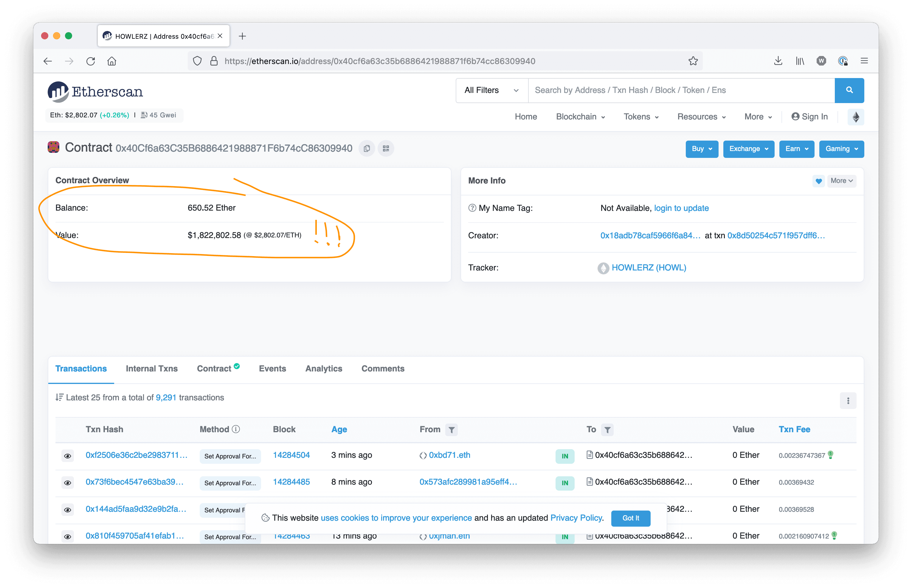Click help icon next to My Name Tag
Image resolution: width=912 pixels, height=588 pixels.
pos(472,208)
